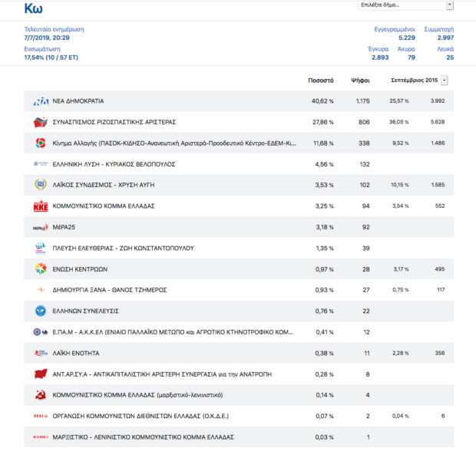Click the Τελευταία ενημέρωση label
Viewport: 476px width, 451px height.
[x=54, y=29]
